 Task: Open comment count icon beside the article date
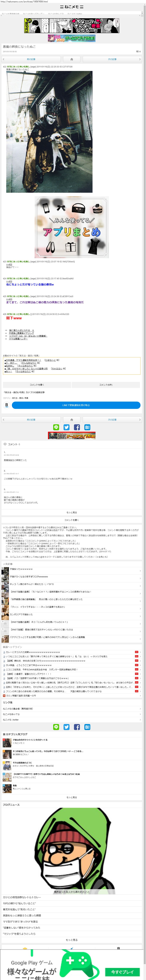138,51
